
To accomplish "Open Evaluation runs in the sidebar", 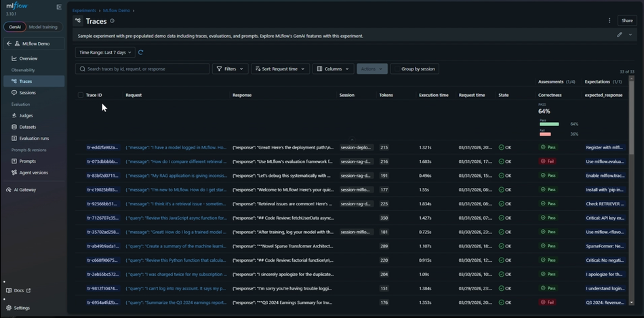I will click(x=34, y=138).
